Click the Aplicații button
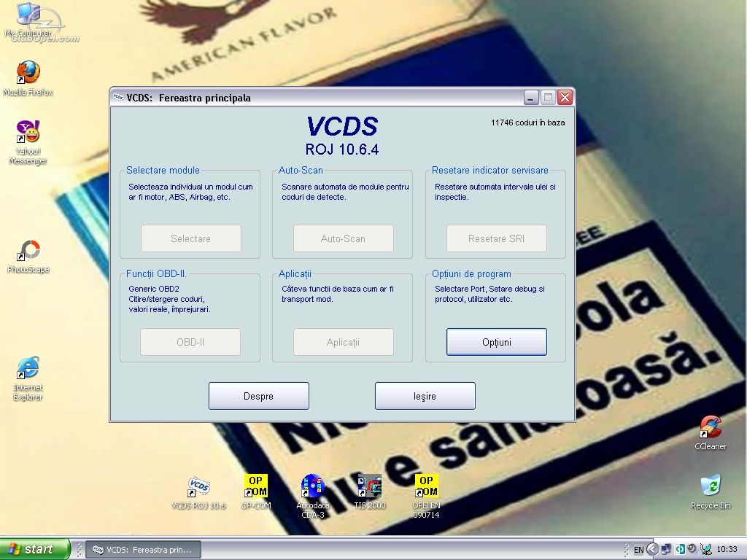Image resolution: width=747 pixels, height=560 pixels. pyautogui.click(x=343, y=342)
